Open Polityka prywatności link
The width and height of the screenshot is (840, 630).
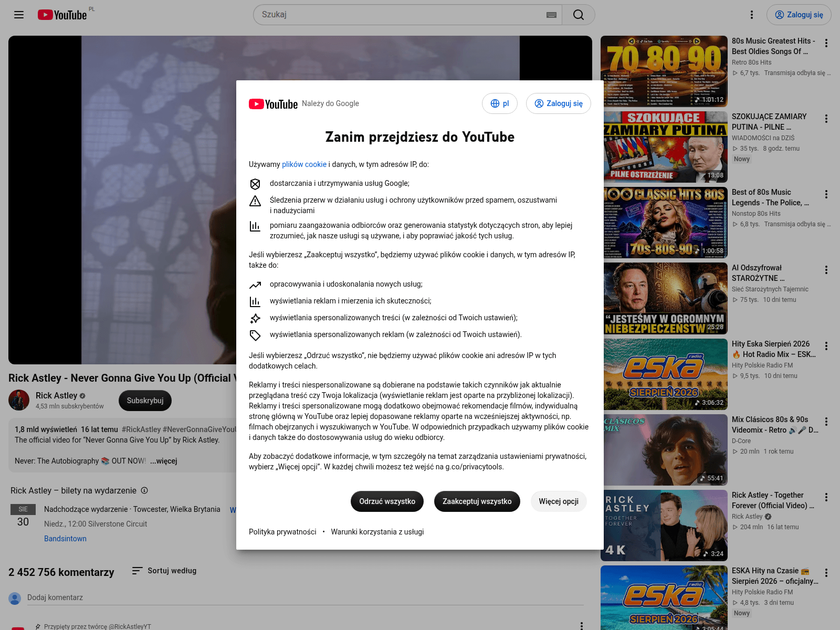tap(282, 532)
